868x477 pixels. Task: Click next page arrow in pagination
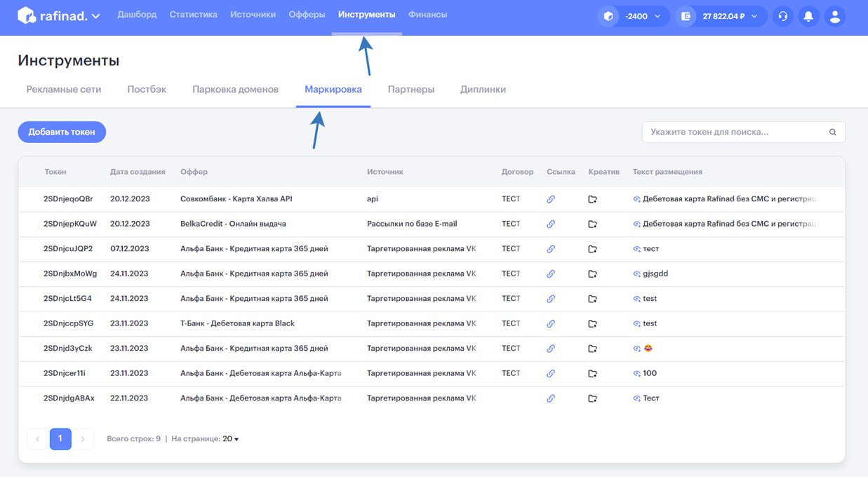(83, 439)
